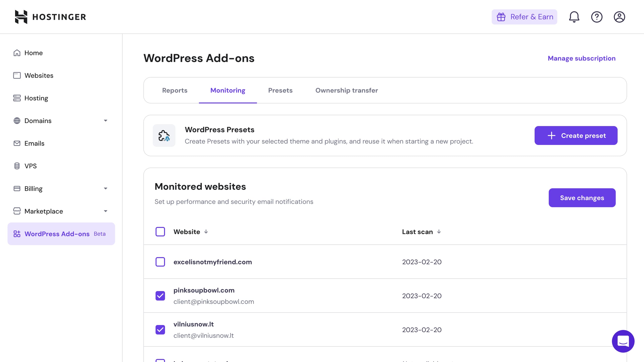The width and height of the screenshot is (644, 362).
Task: Open the notifications bell
Action: [574, 17]
